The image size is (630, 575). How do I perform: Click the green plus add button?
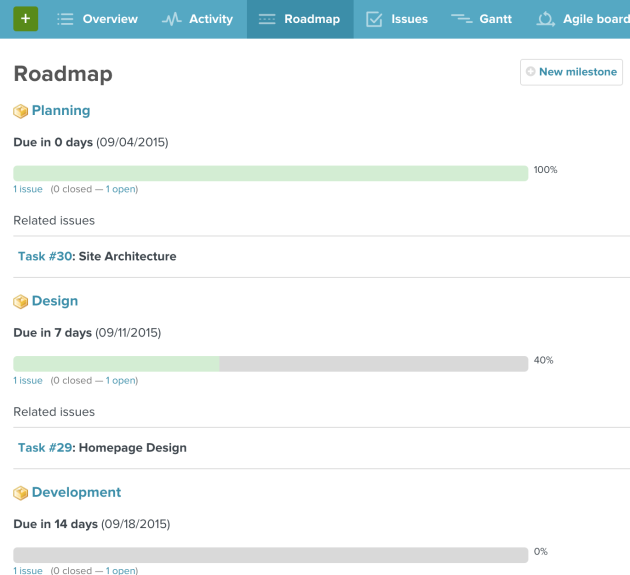(x=25, y=19)
